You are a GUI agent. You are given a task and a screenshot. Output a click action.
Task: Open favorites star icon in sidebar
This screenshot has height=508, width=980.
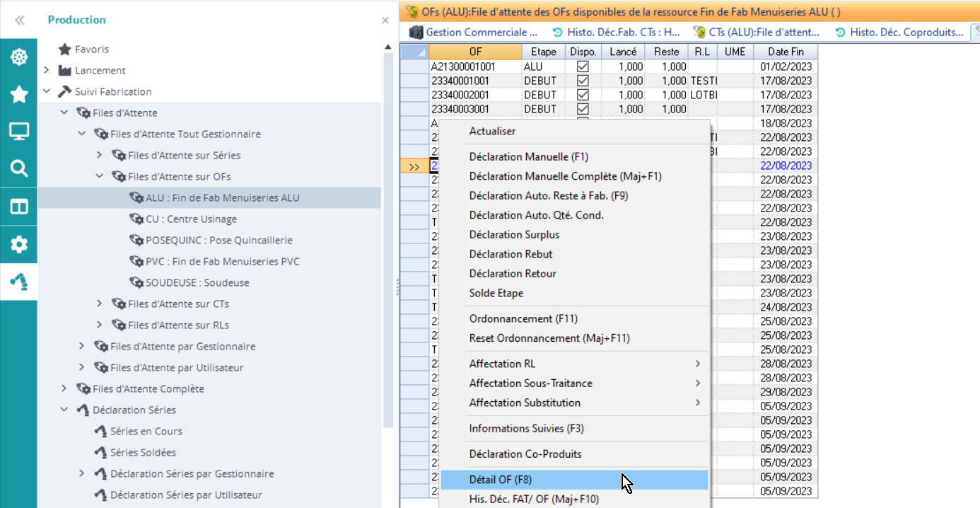coord(19,94)
